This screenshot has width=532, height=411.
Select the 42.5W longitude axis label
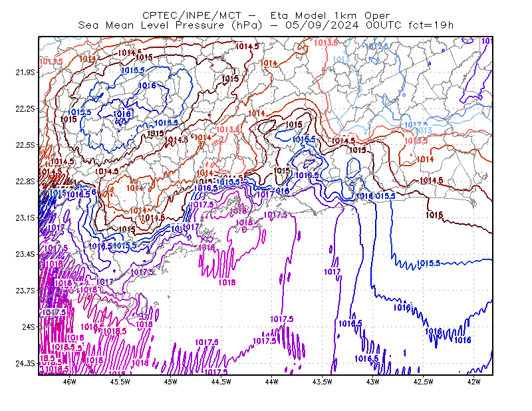[x=424, y=382]
